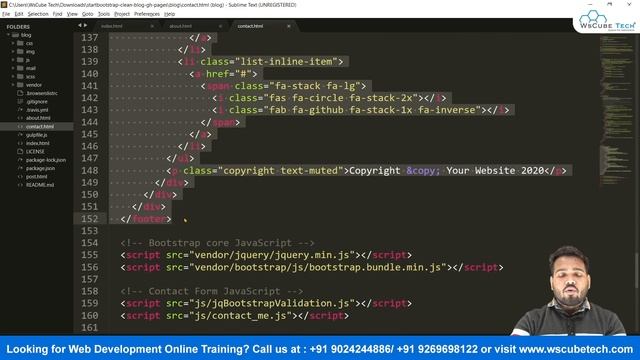Open the Edit menu
The image size is (640, 360).
point(19,14)
